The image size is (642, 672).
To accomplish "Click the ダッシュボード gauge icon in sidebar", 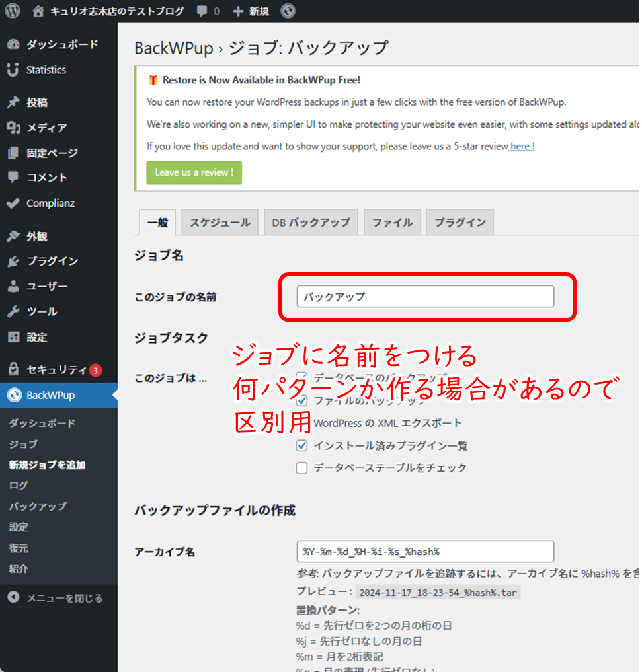I will [14, 44].
